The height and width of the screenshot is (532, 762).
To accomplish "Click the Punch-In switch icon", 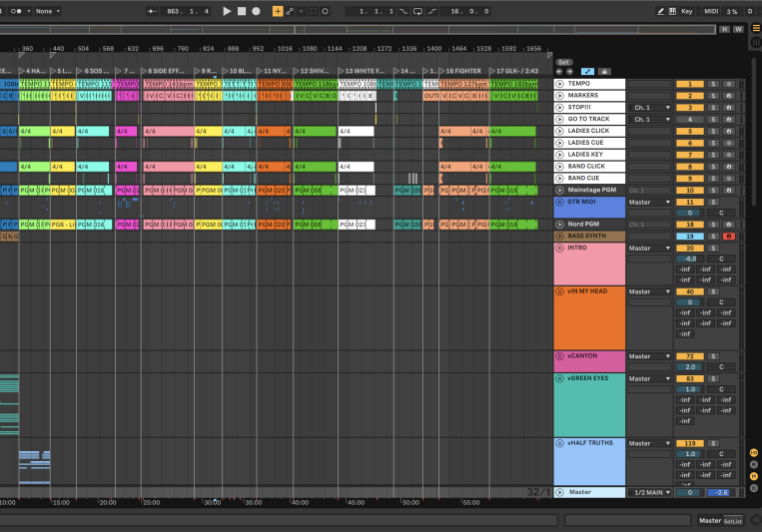I will coord(403,11).
